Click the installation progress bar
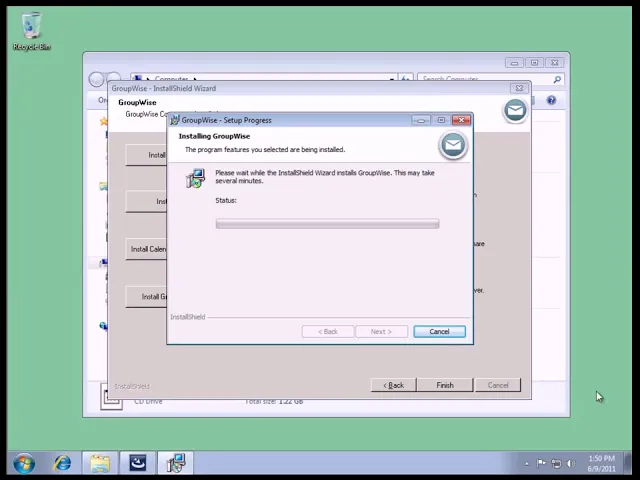This screenshot has width=640, height=480. coord(327,224)
